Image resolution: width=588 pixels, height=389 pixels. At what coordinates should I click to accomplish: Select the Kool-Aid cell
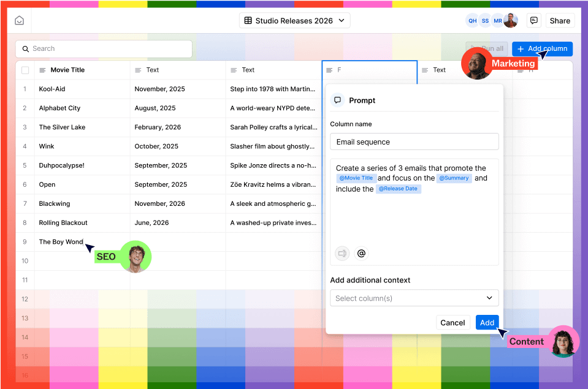click(x=82, y=89)
